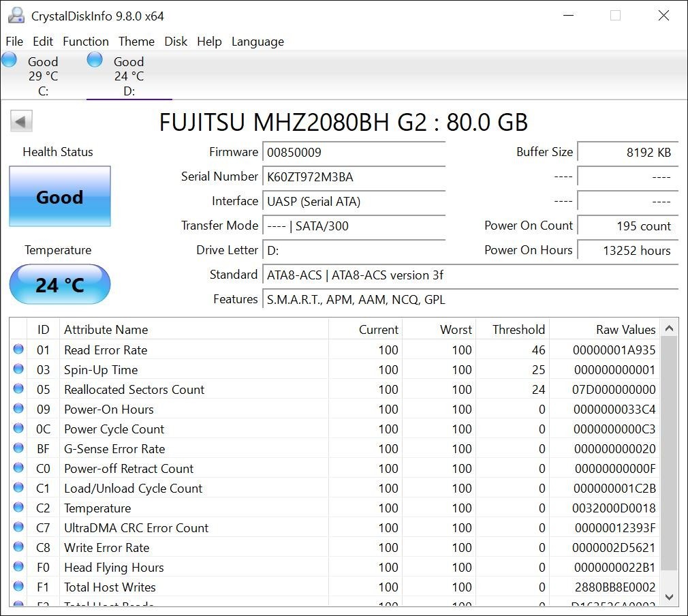The image size is (688, 616).
Task: Click raw value 0032000D0018
Action: (613, 508)
